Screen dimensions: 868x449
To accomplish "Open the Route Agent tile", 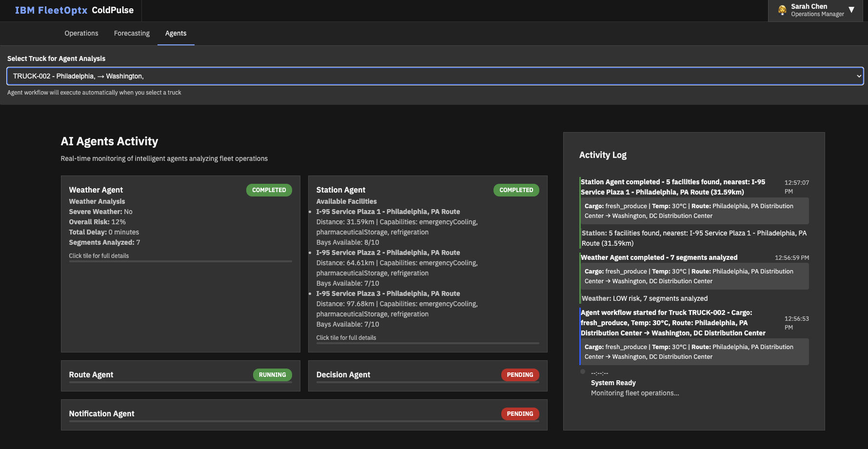I will tap(180, 376).
